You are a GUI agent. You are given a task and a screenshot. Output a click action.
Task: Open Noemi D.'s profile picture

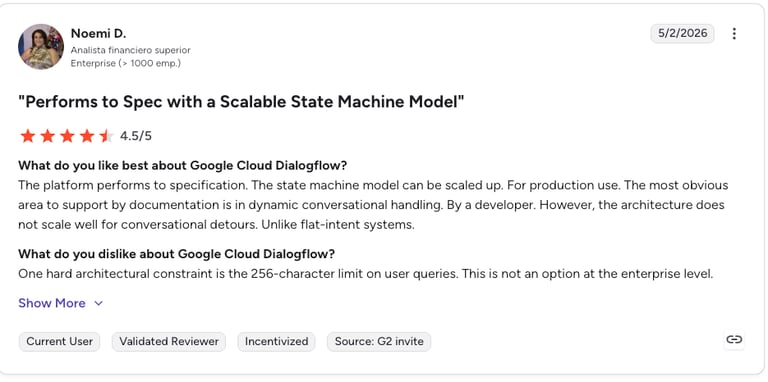pyautogui.click(x=41, y=47)
